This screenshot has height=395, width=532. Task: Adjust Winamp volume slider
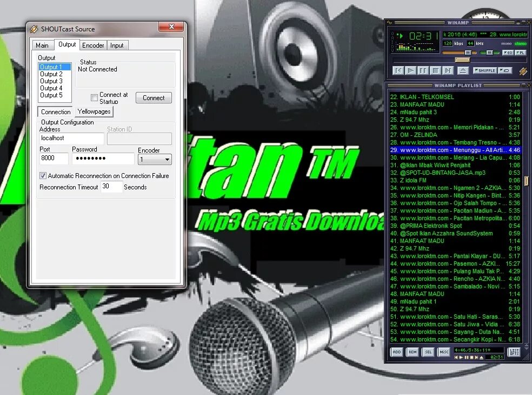tap(468, 52)
